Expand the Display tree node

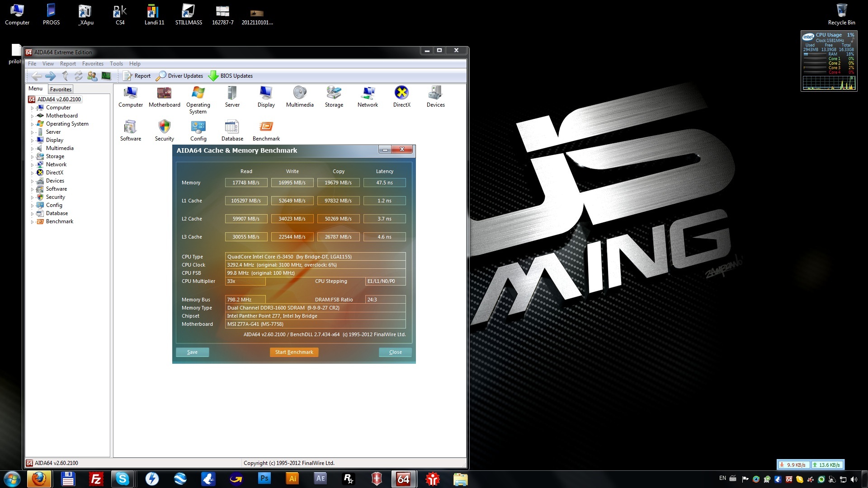pos(32,141)
